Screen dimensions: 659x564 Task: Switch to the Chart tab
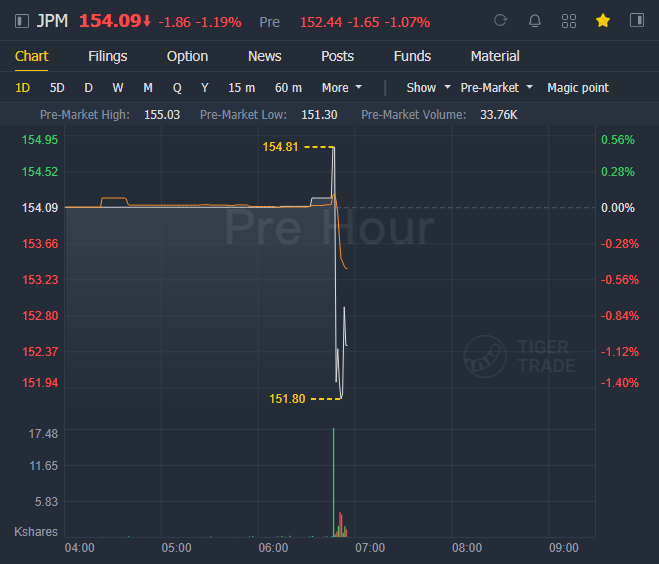click(x=32, y=56)
